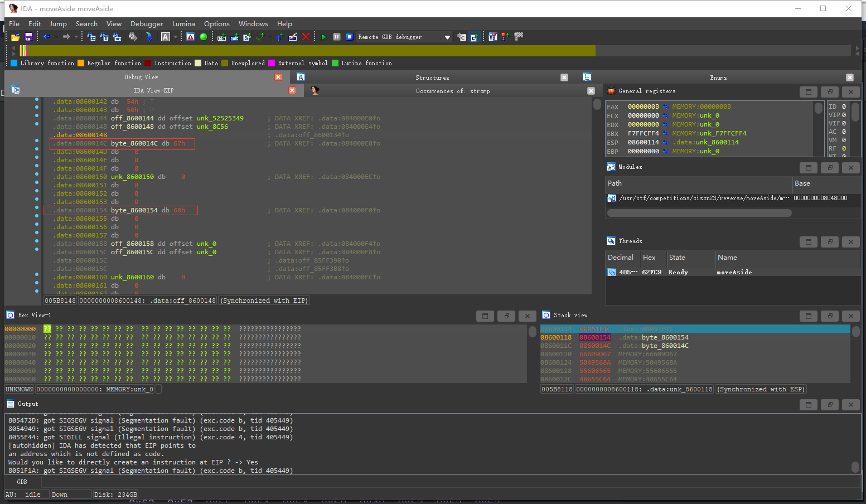Image resolution: width=866 pixels, height=504 pixels.
Task: Click the grey icon with red cross on toolbar
Action: [x=519, y=37]
